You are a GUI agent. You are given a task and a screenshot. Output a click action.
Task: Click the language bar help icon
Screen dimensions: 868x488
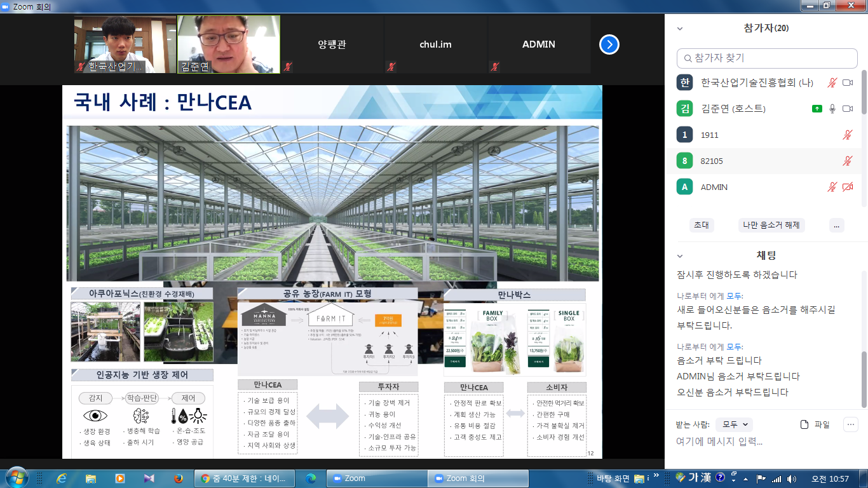720,477
